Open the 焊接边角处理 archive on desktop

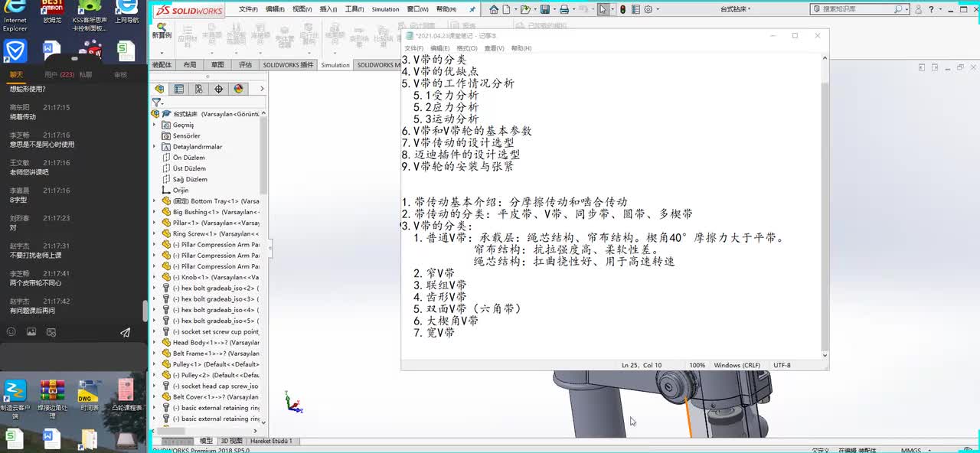pyautogui.click(x=52, y=399)
